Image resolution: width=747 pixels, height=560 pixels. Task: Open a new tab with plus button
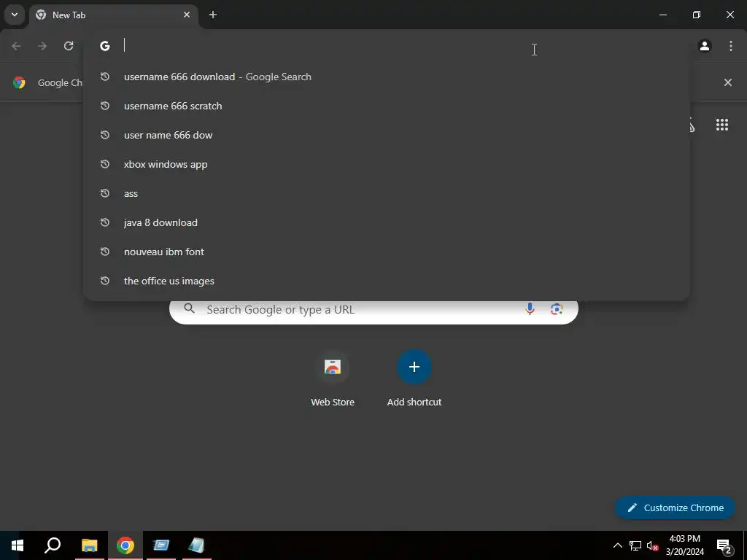213,15
